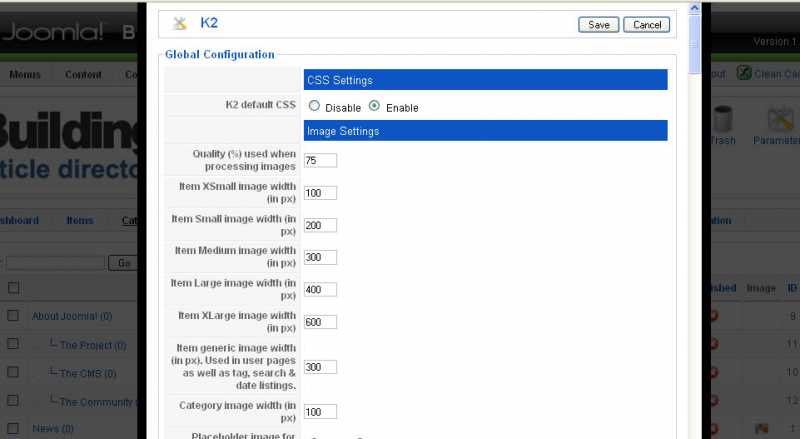Check the About Joomla! (0) row checkbox
This screenshot has height=439, width=800.
13,315
